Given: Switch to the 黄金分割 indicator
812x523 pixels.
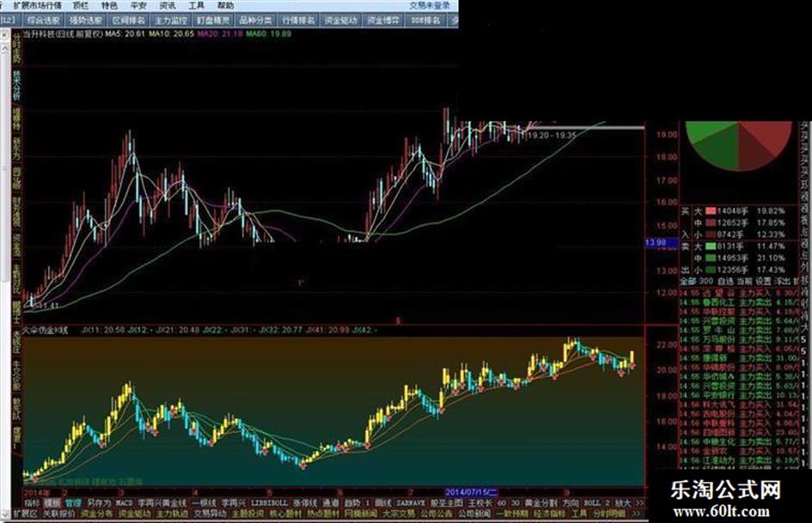Looking at the screenshot, I should 540,502.
